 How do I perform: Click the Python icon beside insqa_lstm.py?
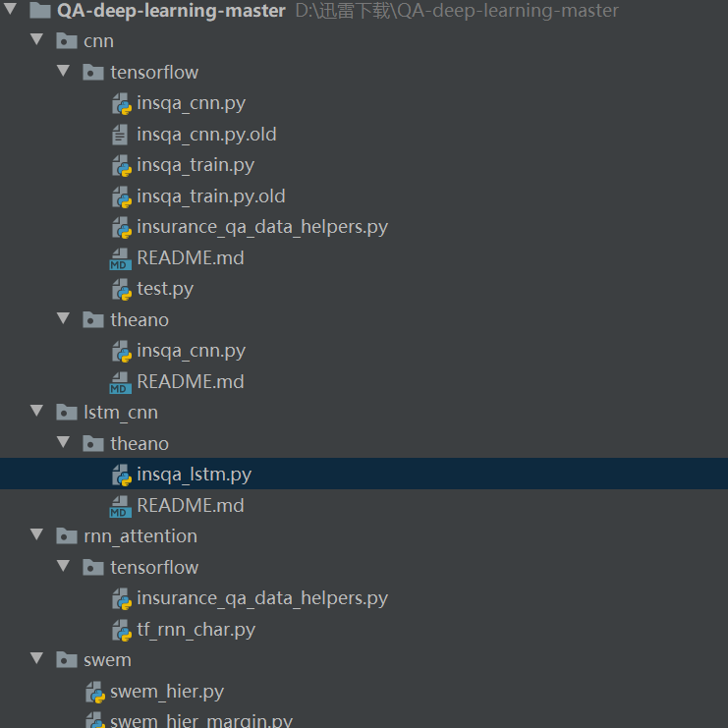tap(121, 476)
